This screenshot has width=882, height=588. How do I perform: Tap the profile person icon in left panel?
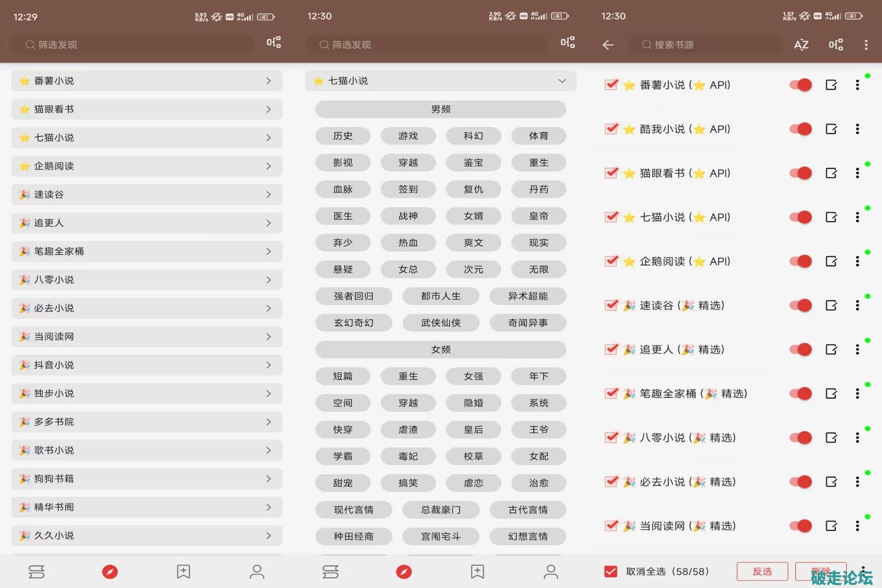[x=257, y=571]
